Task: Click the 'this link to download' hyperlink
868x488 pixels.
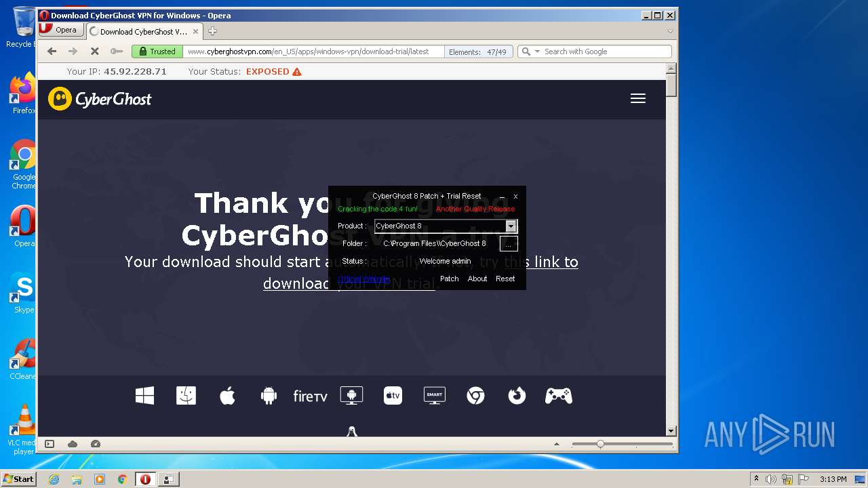Action: (420, 272)
